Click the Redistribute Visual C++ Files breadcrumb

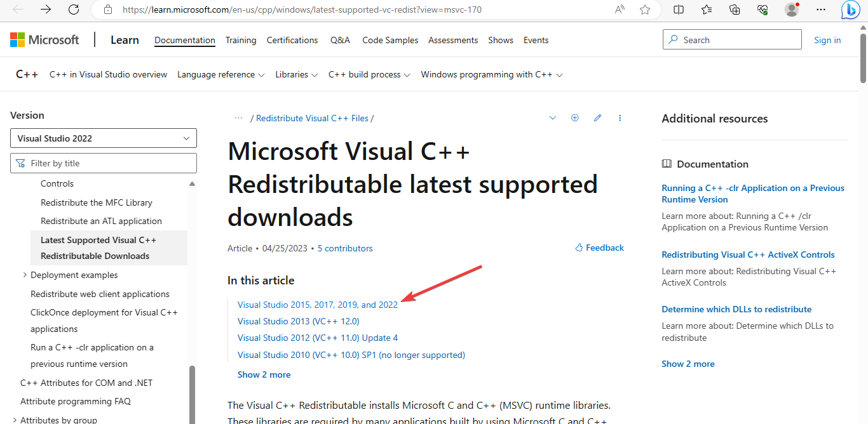312,118
